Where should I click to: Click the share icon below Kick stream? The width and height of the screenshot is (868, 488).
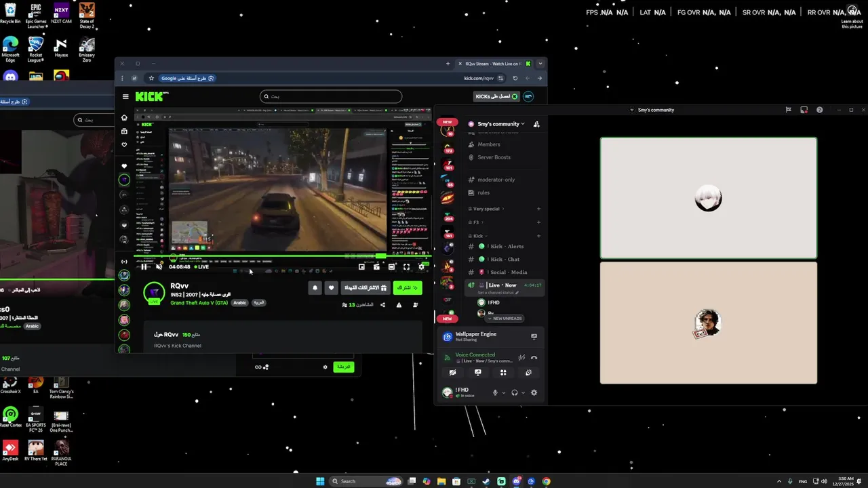pos(382,305)
